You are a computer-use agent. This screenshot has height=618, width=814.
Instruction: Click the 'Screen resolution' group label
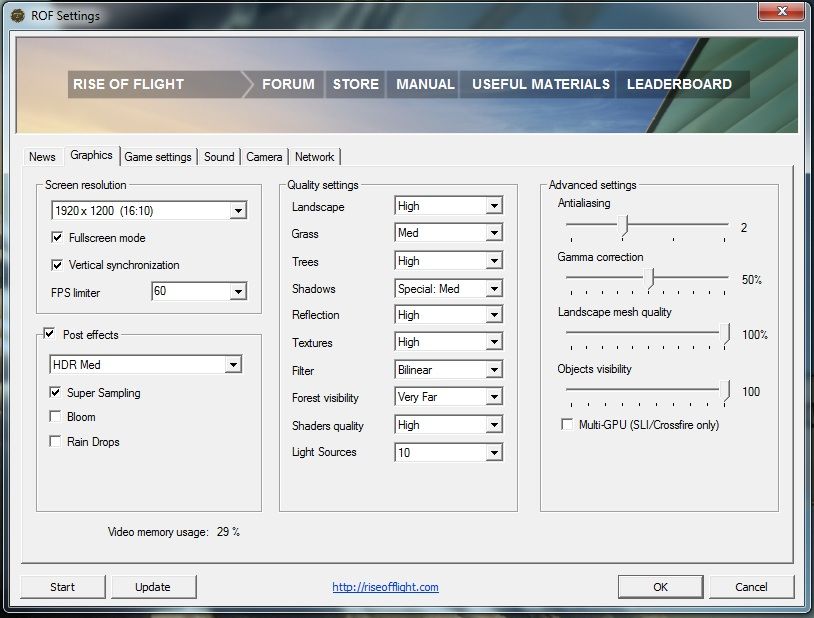[x=86, y=185]
